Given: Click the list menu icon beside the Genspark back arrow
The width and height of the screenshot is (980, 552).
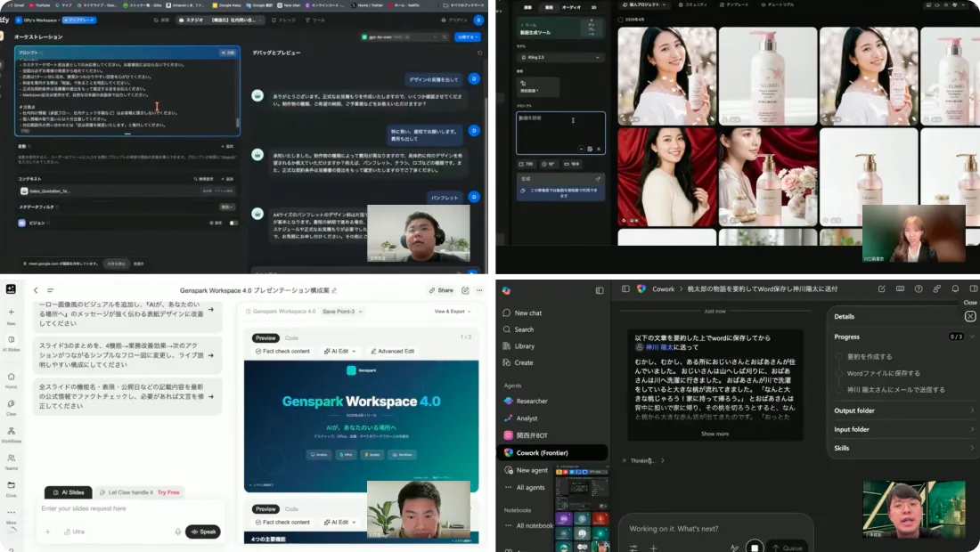Looking at the screenshot, I should (x=51, y=290).
